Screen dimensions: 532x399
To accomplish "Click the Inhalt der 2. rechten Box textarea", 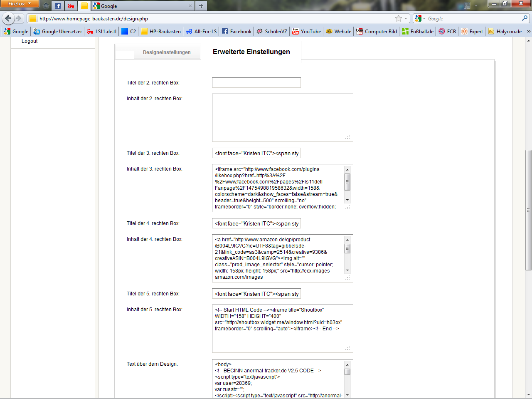I will coord(283,118).
